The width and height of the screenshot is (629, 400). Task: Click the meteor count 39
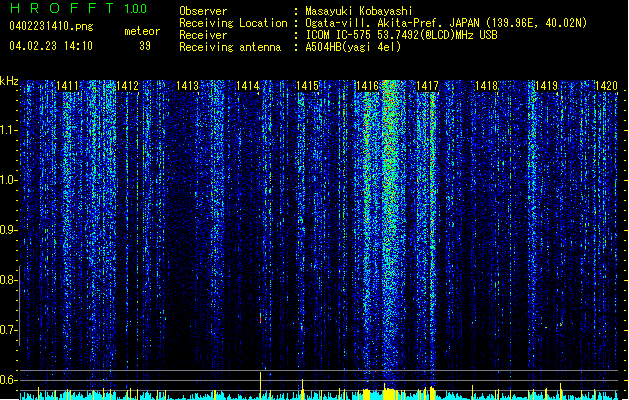coord(145,46)
